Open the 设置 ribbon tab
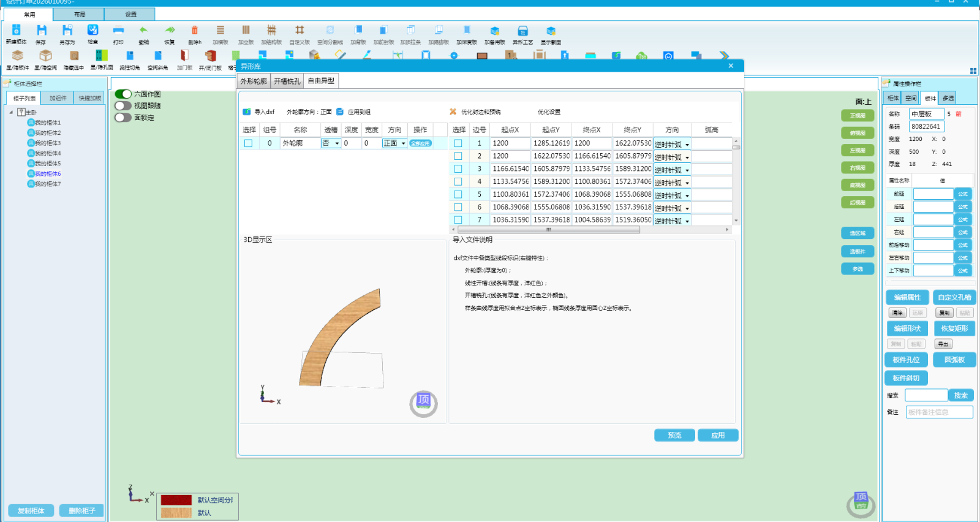This screenshot has width=980, height=522. click(x=130, y=14)
